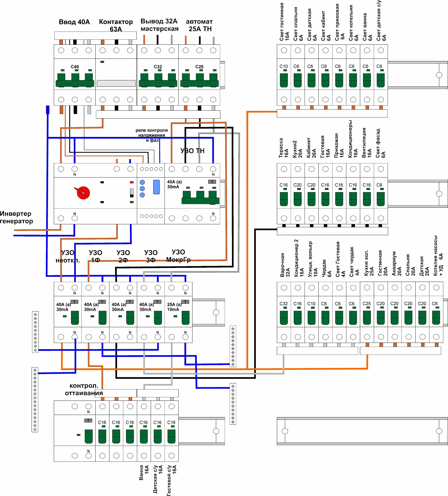Select the Контактор 63A heading label
448x496 pixels.
tap(116, 25)
